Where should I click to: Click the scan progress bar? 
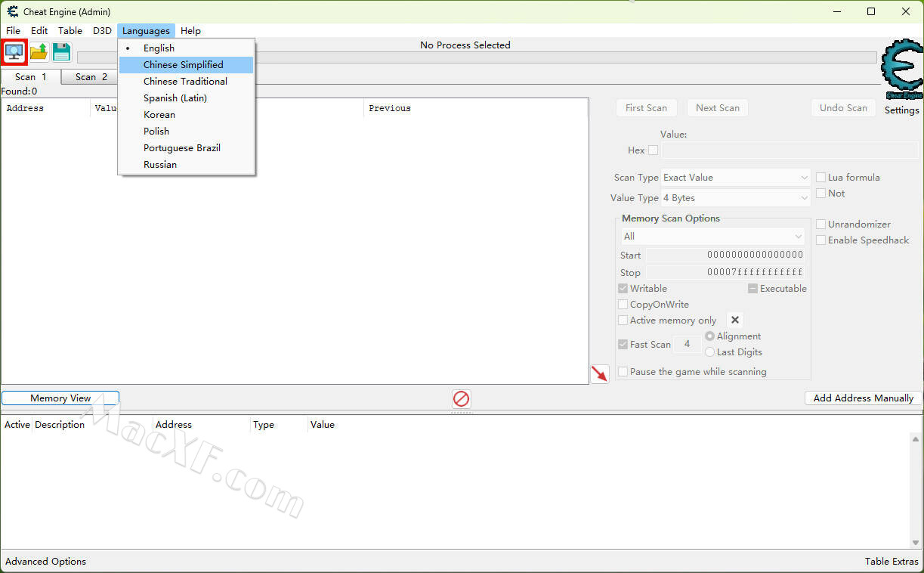pos(476,57)
